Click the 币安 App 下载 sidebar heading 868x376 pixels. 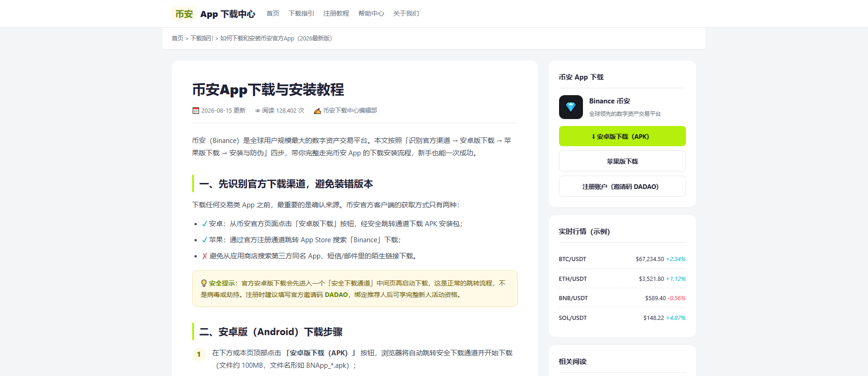click(581, 77)
